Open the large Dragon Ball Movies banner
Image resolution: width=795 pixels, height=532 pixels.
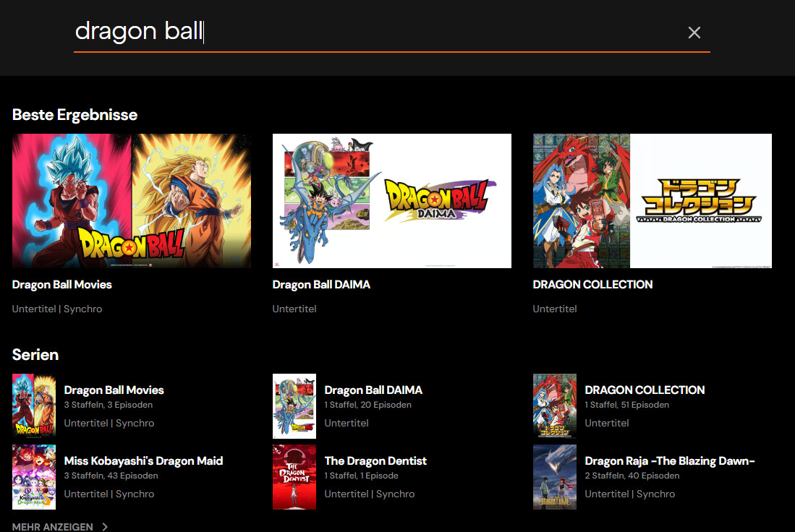click(132, 201)
